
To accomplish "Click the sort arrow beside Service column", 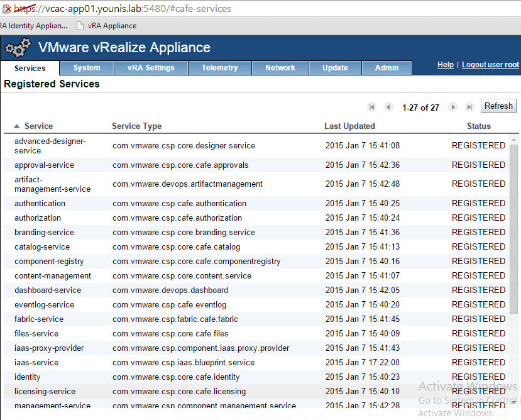I will tap(16, 126).
